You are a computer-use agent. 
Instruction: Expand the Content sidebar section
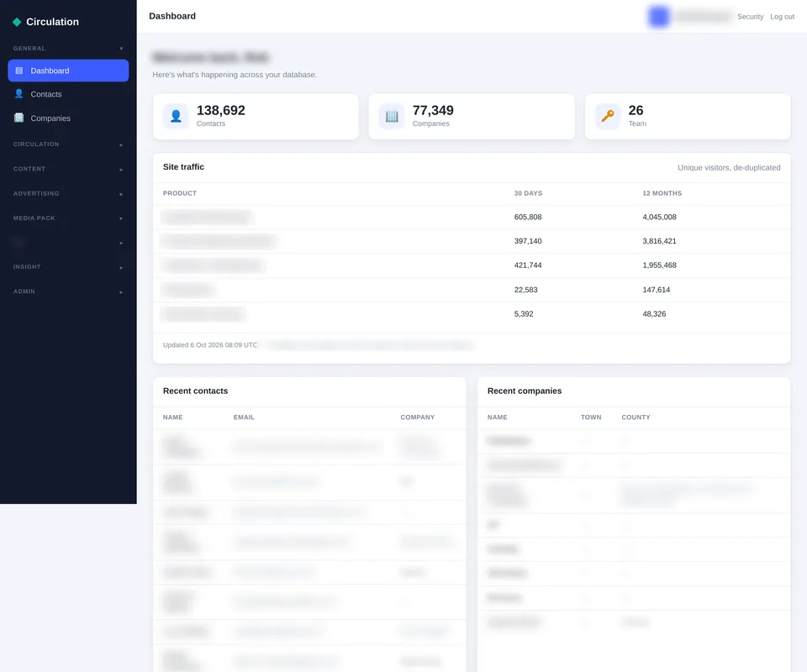[x=68, y=169]
